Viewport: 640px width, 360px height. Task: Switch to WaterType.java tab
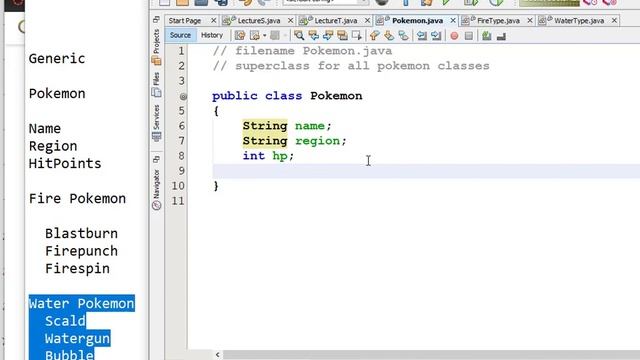pos(579,20)
